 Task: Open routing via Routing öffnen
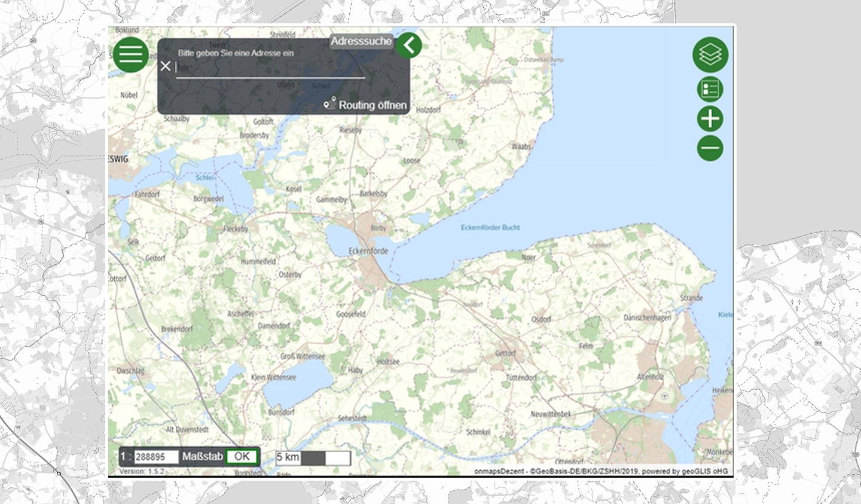coord(365,105)
